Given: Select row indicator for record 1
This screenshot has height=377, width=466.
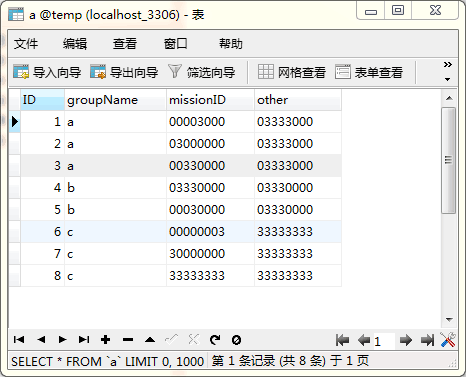Looking at the screenshot, I should (15, 122).
